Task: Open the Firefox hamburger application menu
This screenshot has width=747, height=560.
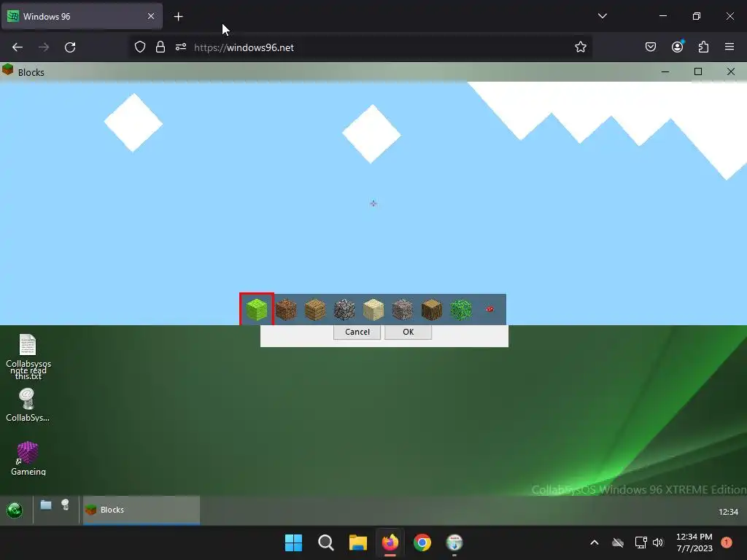Action: [729, 47]
